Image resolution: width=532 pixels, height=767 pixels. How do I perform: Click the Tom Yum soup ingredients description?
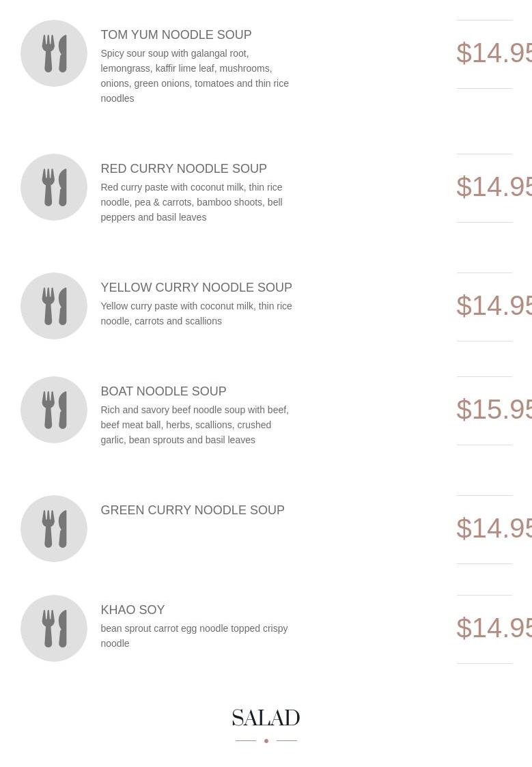(x=195, y=76)
